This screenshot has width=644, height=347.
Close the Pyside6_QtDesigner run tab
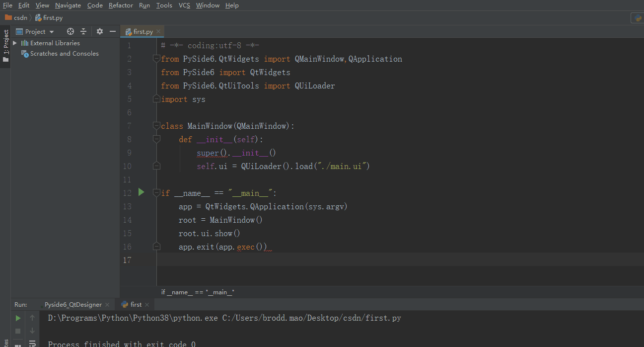107,305
